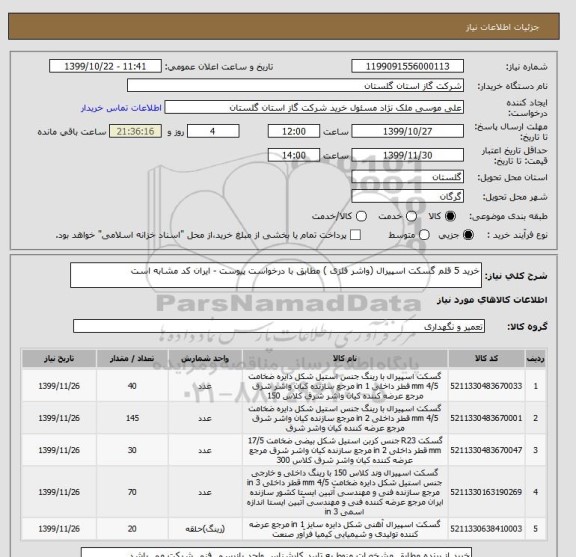Select the متوسط purchase type radio
This screenshot has height=557, width=576.
point(424,235)
